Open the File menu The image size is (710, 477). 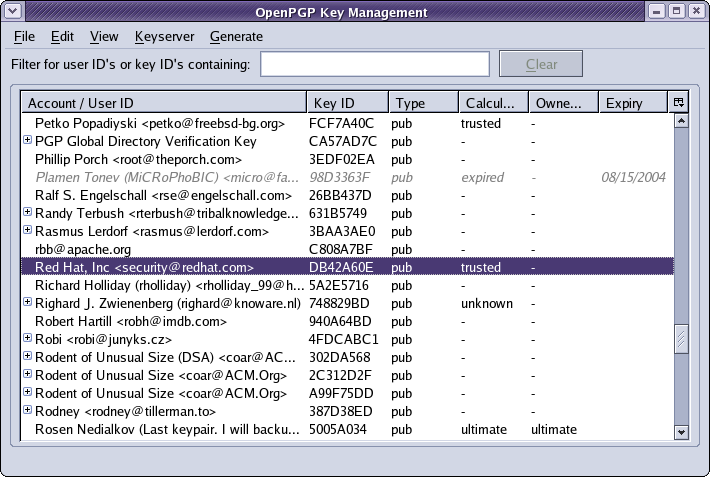(24, 36)
